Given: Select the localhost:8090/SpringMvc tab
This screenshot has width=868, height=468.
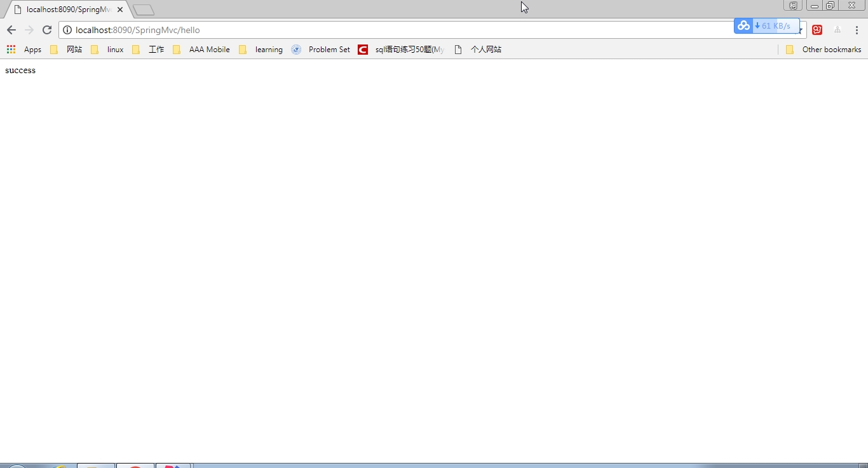Looking at the screenshot, I should coord(67,10).
